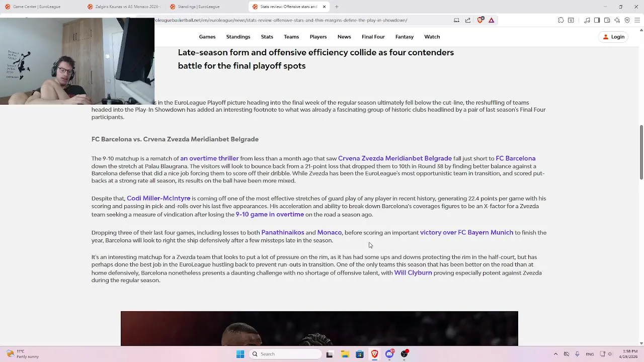
Task: Click the taskbar Search box
Action: 286,354
